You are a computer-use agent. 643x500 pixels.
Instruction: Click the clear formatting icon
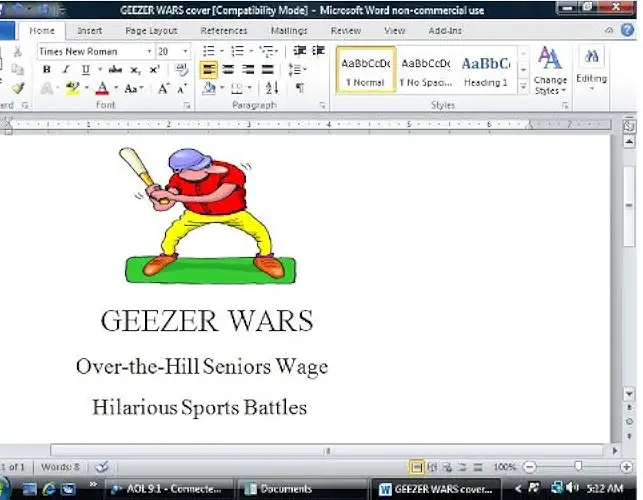(x=182, y=70)
